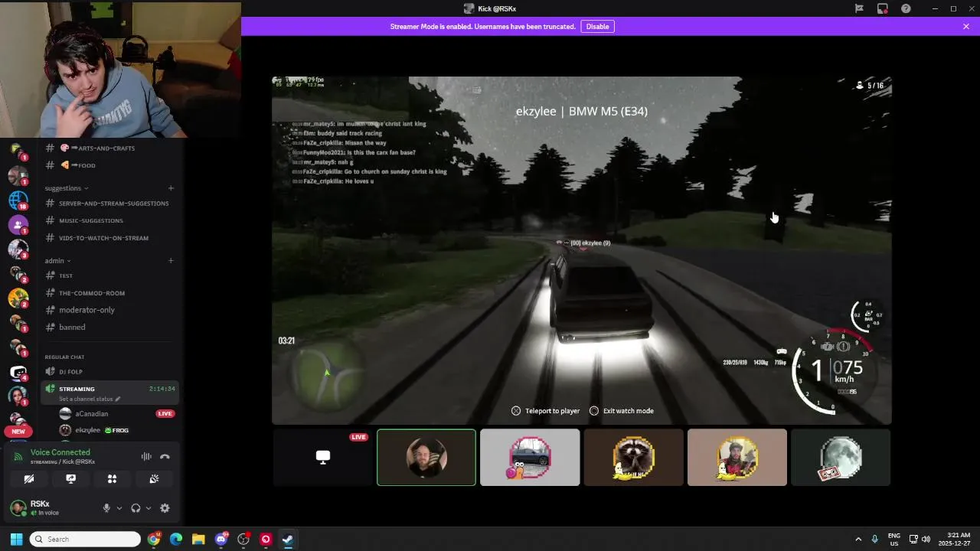Viewport: 980px width, 551px height.
Task: Select the STREAMING voice channel
Action: coord(109,389)
